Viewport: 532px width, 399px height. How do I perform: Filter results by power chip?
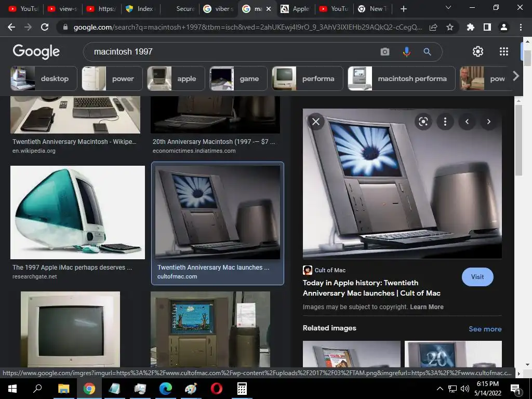[112, 78]
